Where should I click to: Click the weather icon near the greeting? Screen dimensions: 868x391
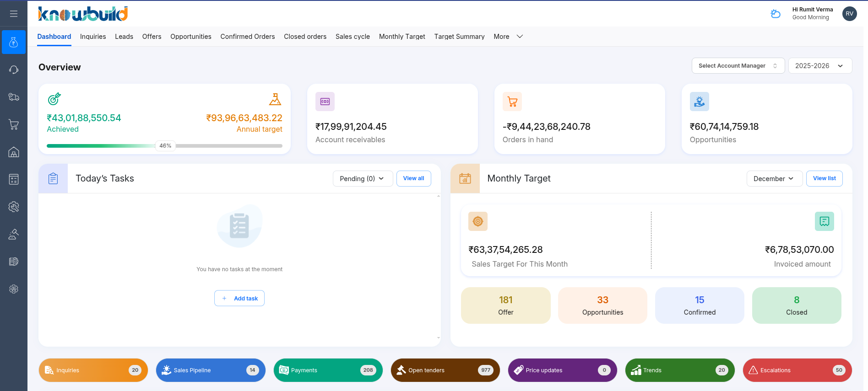tap(776, 14)
